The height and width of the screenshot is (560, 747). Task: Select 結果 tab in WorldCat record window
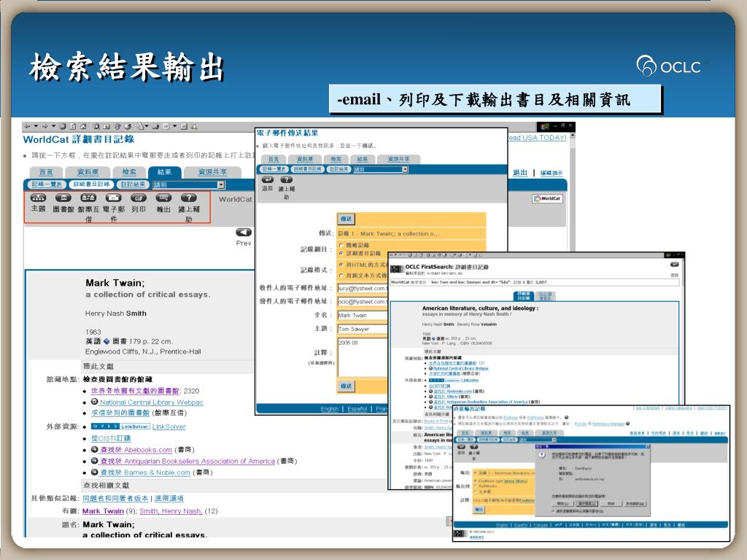[x=164, y=172]
